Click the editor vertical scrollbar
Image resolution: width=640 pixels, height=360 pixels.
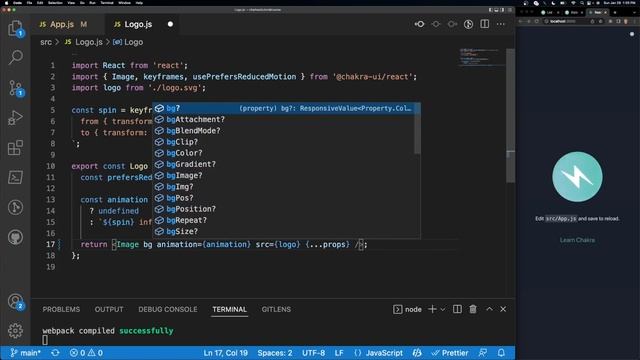point(510,116)
